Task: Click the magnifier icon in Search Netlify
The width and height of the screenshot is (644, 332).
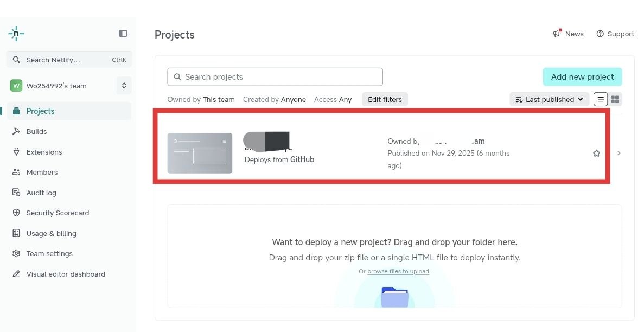Action: [x=16, y=60]
